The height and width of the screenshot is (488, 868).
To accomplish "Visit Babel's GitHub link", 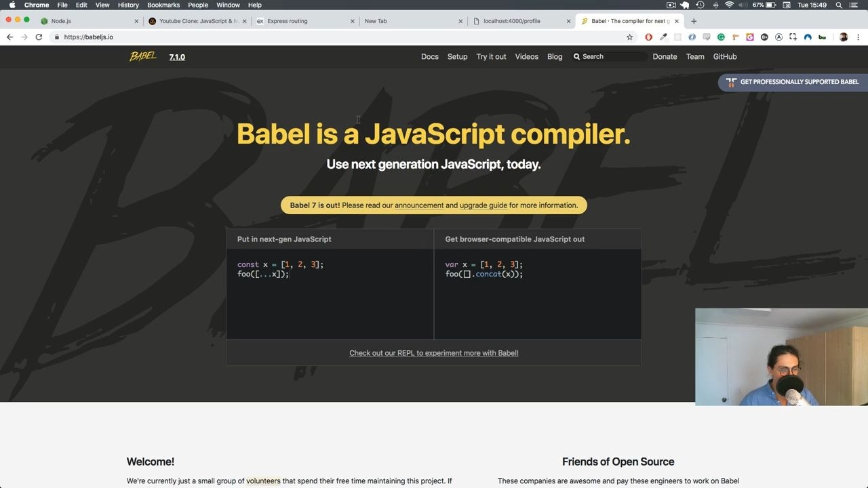I will tap(725, 57).
